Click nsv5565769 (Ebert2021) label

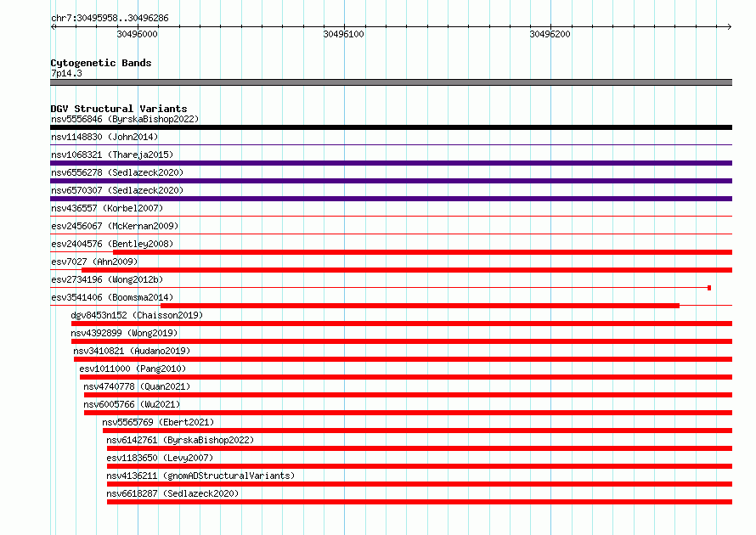158,422
